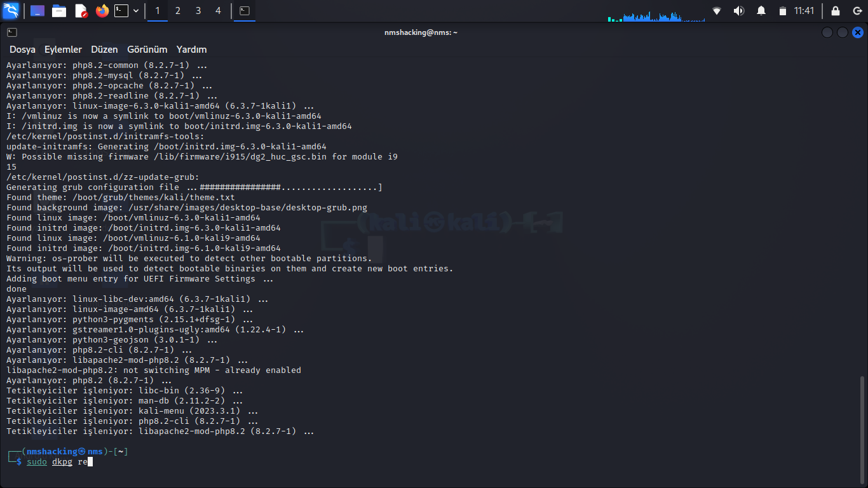The height and width of the screenshot is (488, 868).
Task: Open the Yardım menu
Action: pos(191,50)
